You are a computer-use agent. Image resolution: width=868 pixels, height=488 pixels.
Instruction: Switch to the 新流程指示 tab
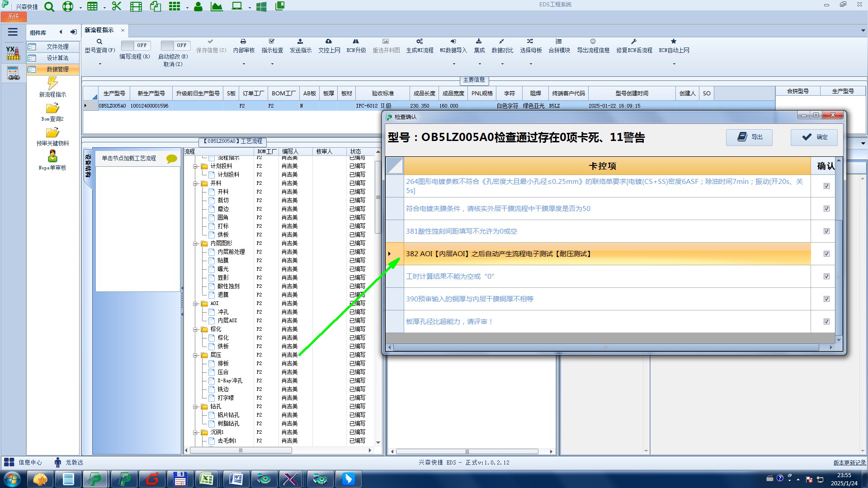(99, 30)
